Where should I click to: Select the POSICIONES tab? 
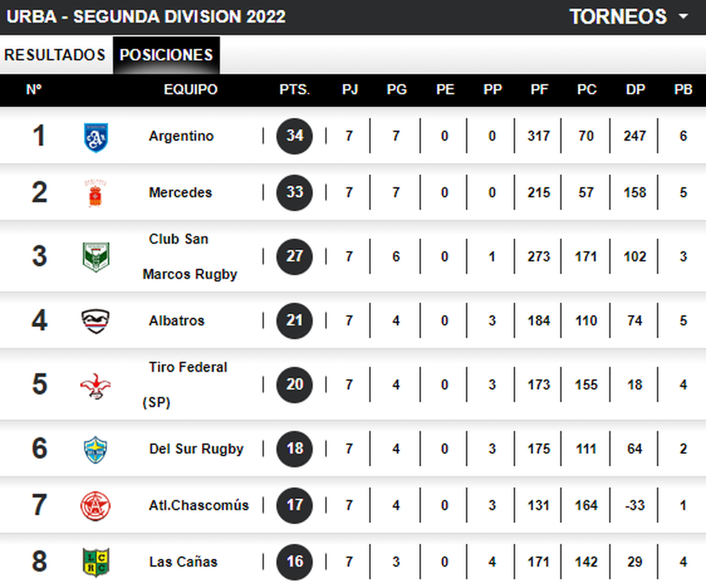[x=166, y=55]
